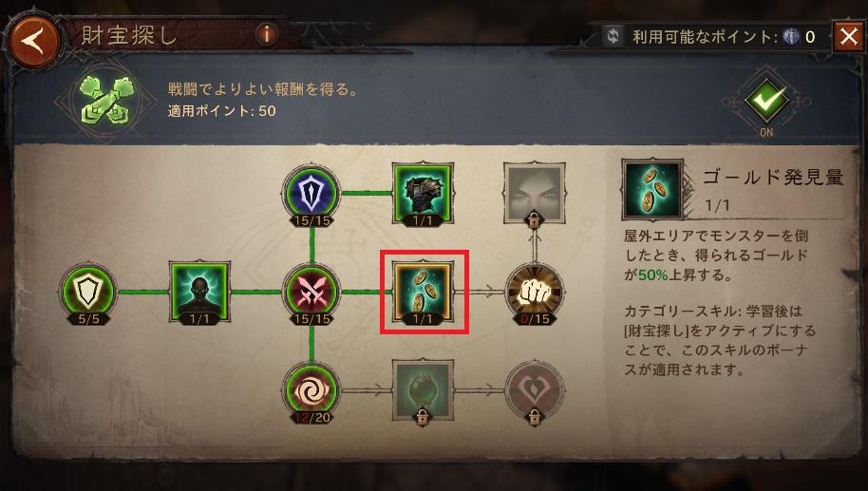
Task: Click the available points orb icon
Action: 791,36
